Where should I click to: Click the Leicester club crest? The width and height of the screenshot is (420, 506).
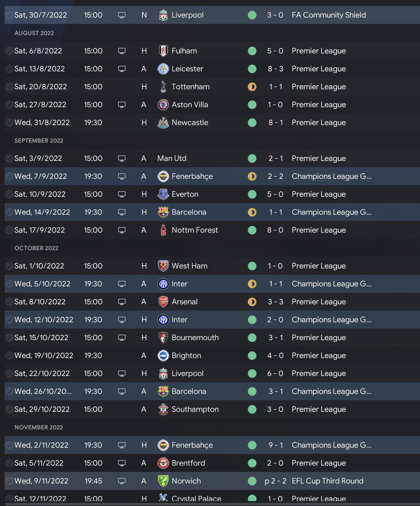[x=163, y=69]
